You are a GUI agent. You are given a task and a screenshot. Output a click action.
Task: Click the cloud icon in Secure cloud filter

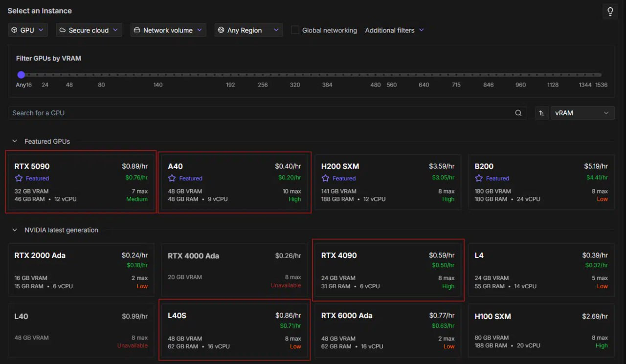[x=63, y=30]
